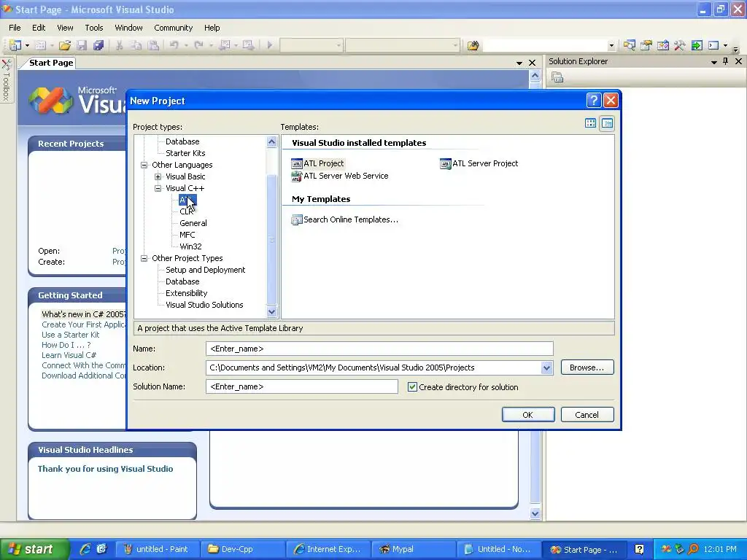Switch templates to small icons view
The height and width of the screenshot is (560, 747).
(x=607, y=123)
